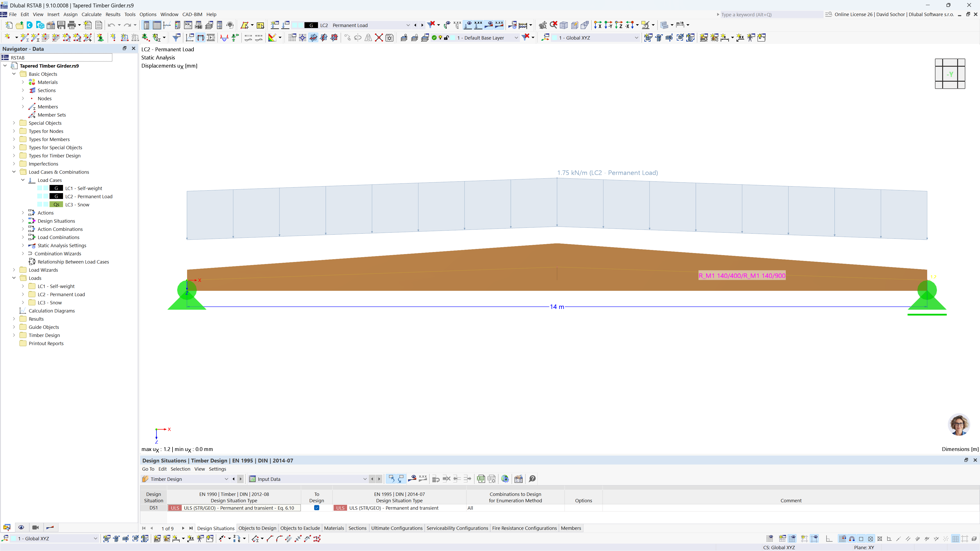Image resolution: width=980 pixels, height=551 pixels.
Task: Open the Default Base Layer dropdown
Action: 516,38
